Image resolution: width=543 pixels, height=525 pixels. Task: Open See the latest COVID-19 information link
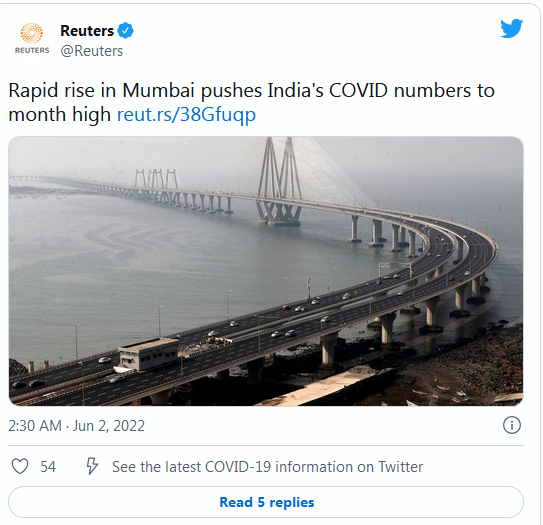tap(267, 467)
